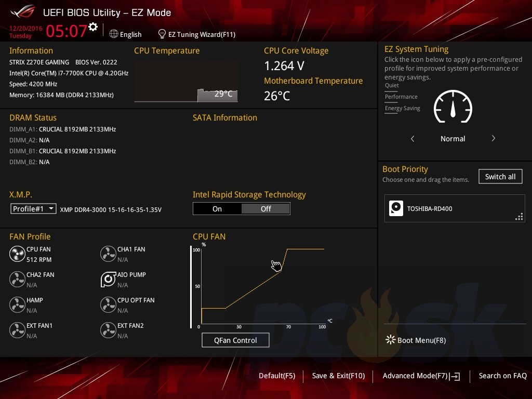This screenshot has height=399, width=532.
Task: Click the DIMM_A1 CRUCIAL 8192MB entry
Action: pos(63,129)
